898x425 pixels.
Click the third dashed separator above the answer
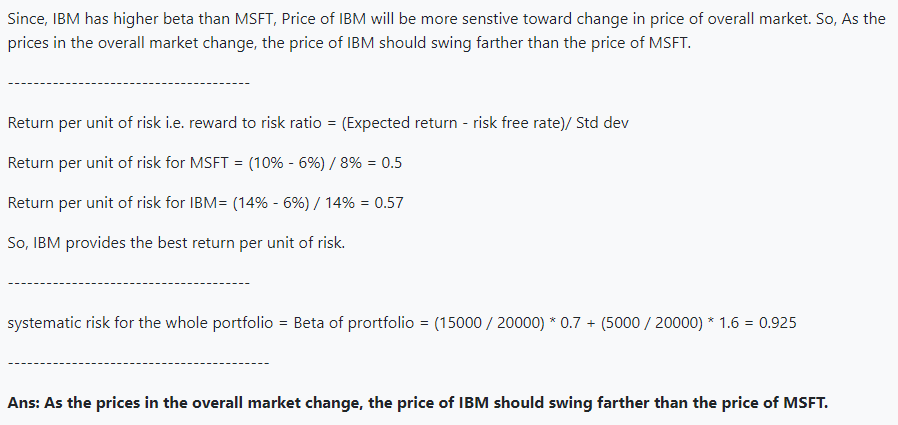138,362
